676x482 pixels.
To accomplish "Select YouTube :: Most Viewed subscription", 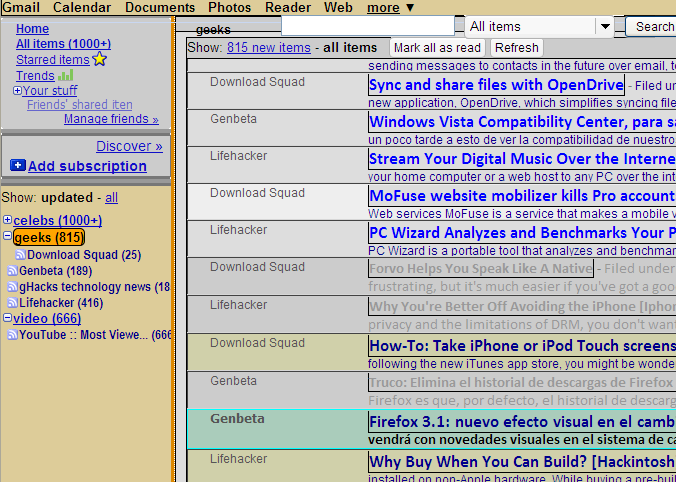I will click(x=95, y=335).
